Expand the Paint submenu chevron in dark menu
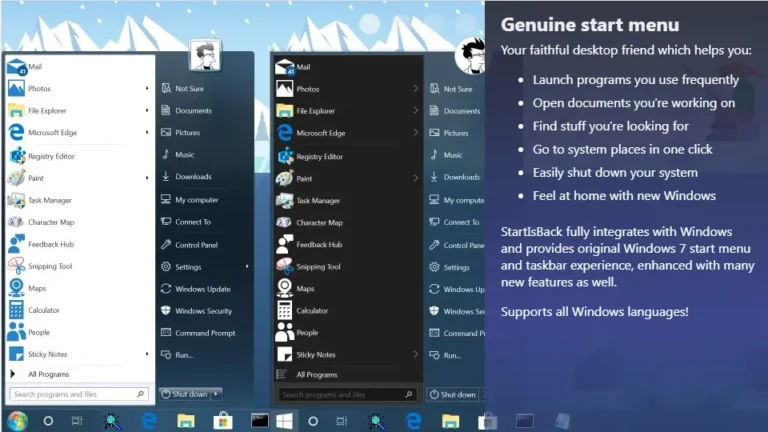The height and width of the screenshot is (432, 768). (x=415, y=179)
